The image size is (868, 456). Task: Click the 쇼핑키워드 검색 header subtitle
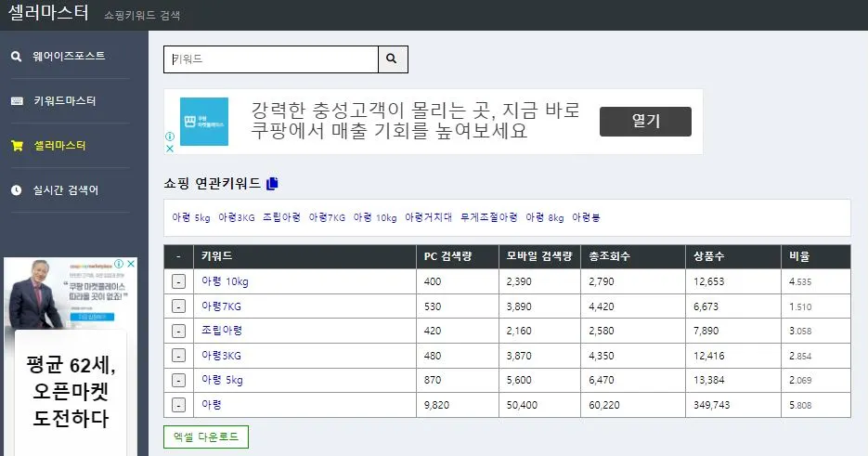point(142,15)
